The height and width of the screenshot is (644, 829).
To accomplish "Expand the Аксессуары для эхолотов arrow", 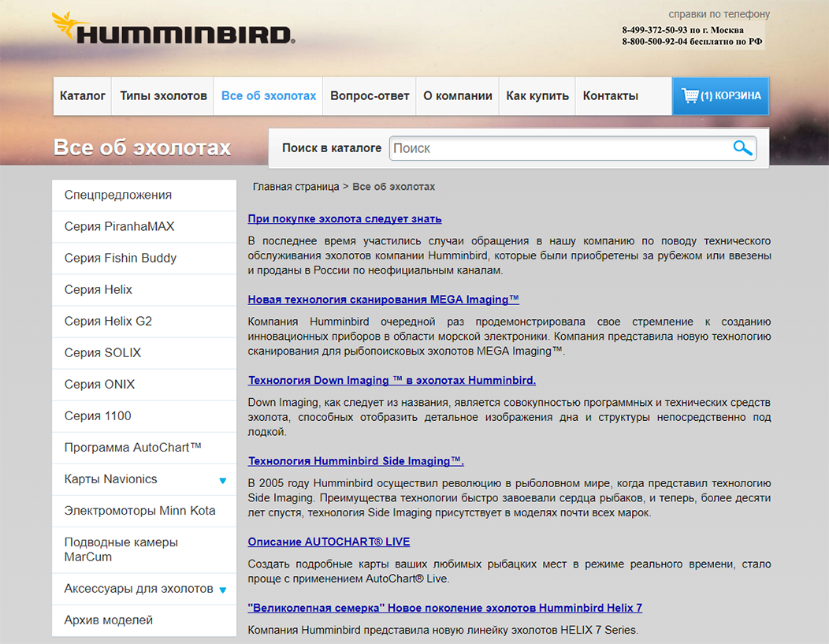I will pyautogui.click(x=222, y=590).
